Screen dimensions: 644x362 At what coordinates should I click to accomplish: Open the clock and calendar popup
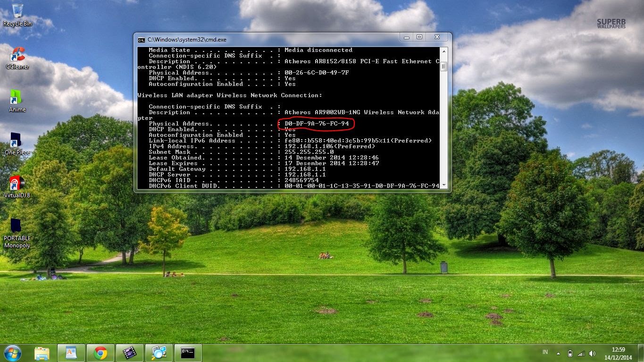[x=621, y=353]
